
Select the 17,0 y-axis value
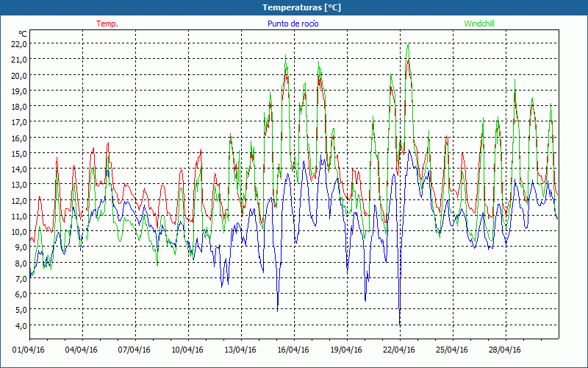pos(20,122)
